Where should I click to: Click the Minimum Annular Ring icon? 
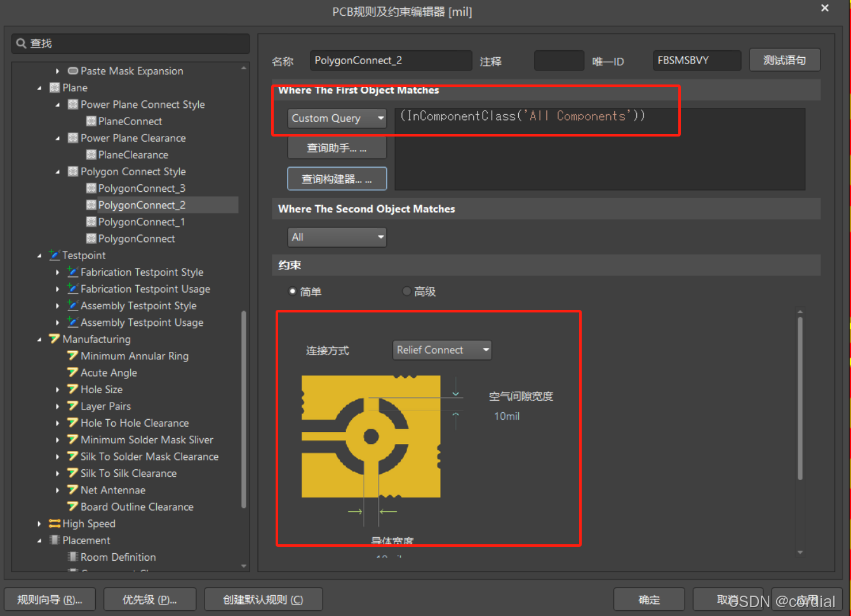point(73,356)
